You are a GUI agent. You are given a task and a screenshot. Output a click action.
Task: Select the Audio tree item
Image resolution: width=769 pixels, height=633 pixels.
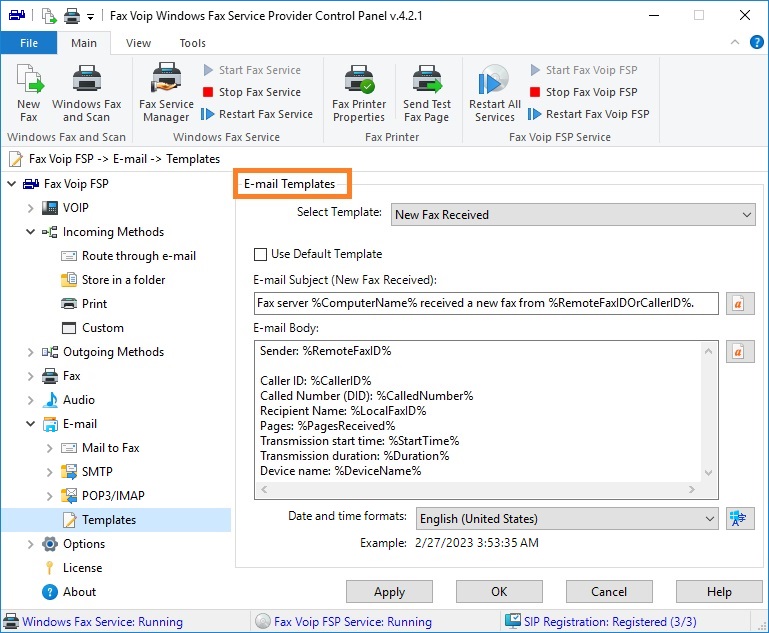pyautogui.click(x=69, y=400)
